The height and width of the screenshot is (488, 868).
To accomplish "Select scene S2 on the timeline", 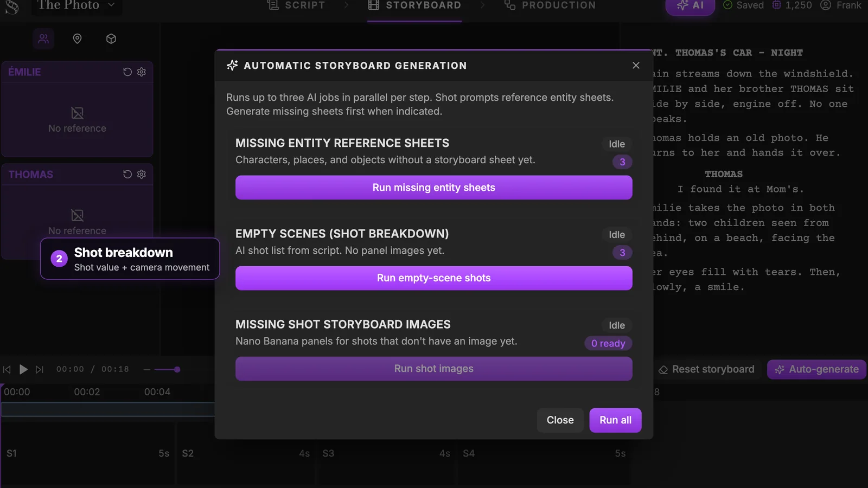I will click(x=246, y=454).
